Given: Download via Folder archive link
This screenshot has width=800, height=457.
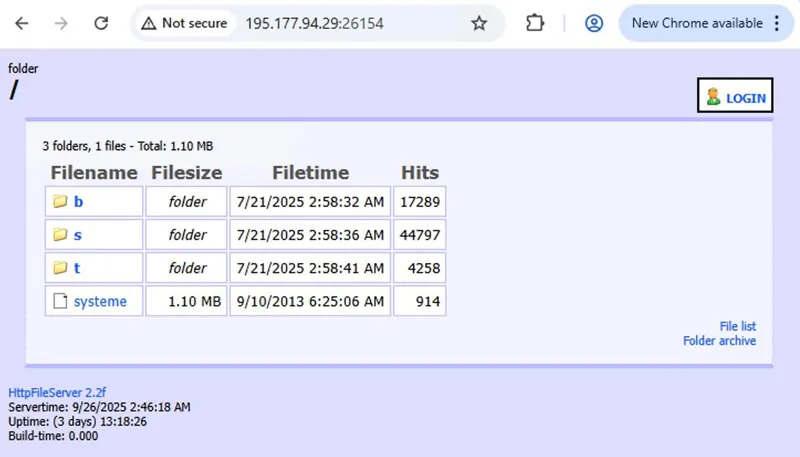Looking at the screenshot, I should 719,341.
